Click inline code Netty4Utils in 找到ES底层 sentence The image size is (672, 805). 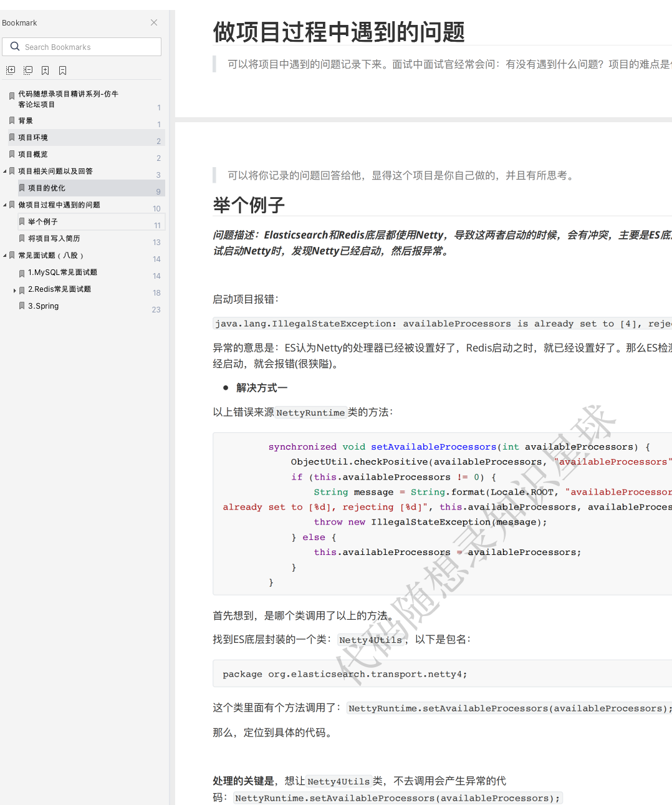click(371, 640)
